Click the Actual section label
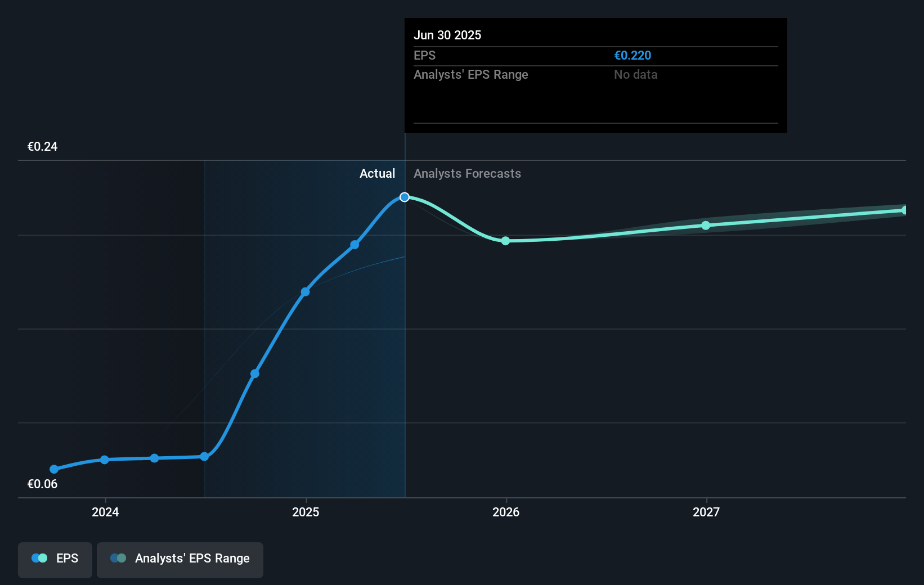The image size is (924, 585). (377, 174)
